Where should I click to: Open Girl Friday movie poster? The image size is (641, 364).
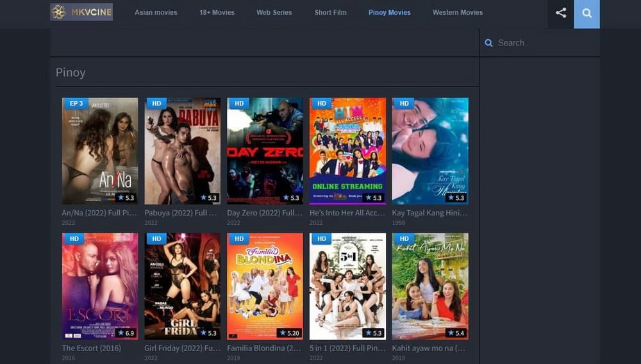click(x=182, y=286)
